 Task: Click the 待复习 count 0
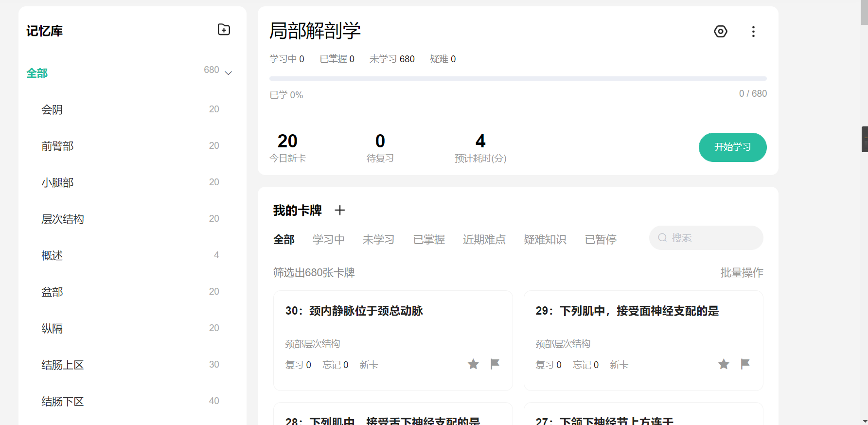380,141
